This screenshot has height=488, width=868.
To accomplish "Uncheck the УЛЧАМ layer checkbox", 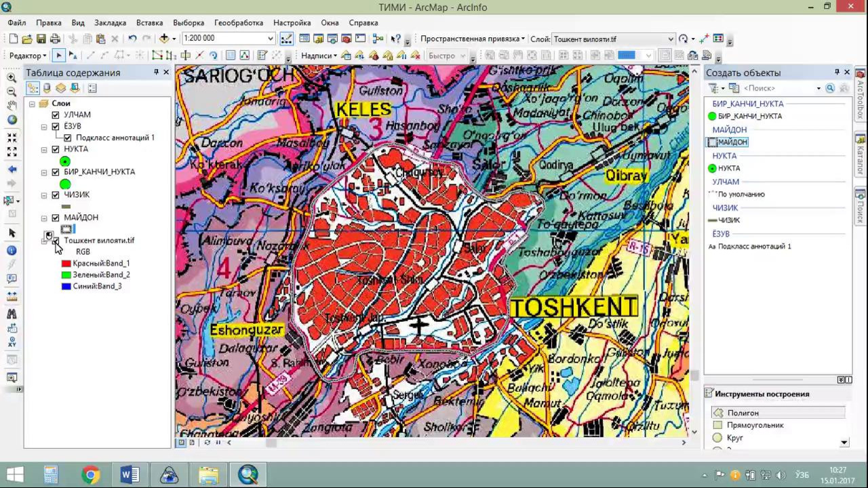I will pyautogui.click(x=56, y=115).
